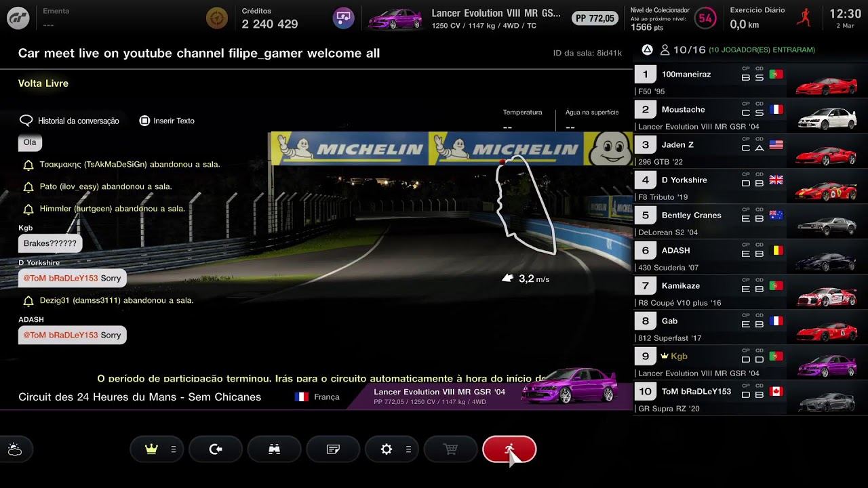Open the collector level 54 circle
This screenshot has height=488, width=868.
click(705, 18)
